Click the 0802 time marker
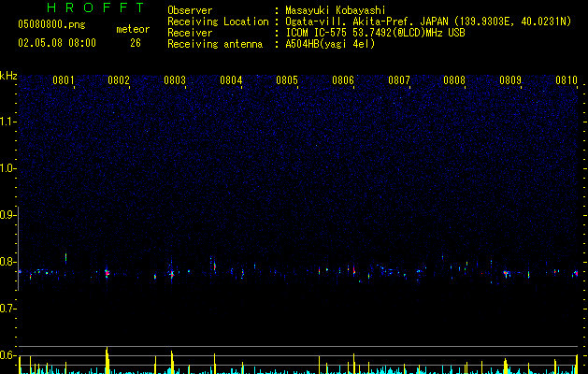 point(119,80)
